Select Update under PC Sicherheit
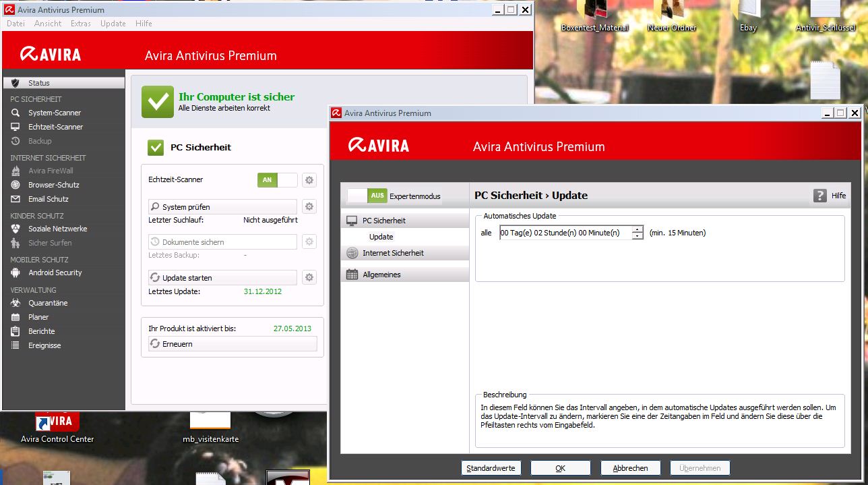Viewport: 868px width, 485px height. 381,237
